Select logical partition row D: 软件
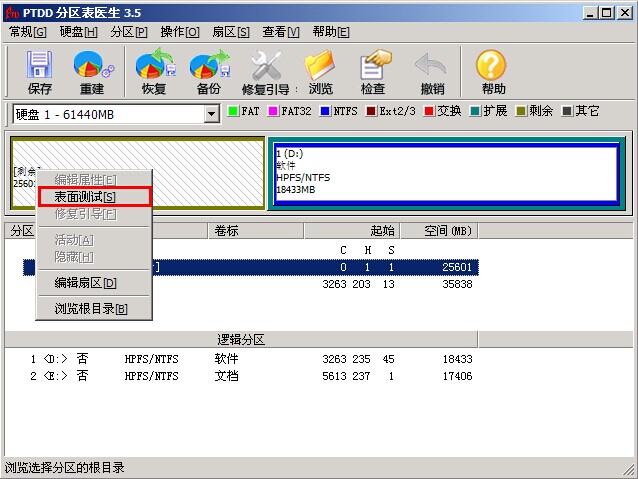The image size is (638, 479). [251, 359]
